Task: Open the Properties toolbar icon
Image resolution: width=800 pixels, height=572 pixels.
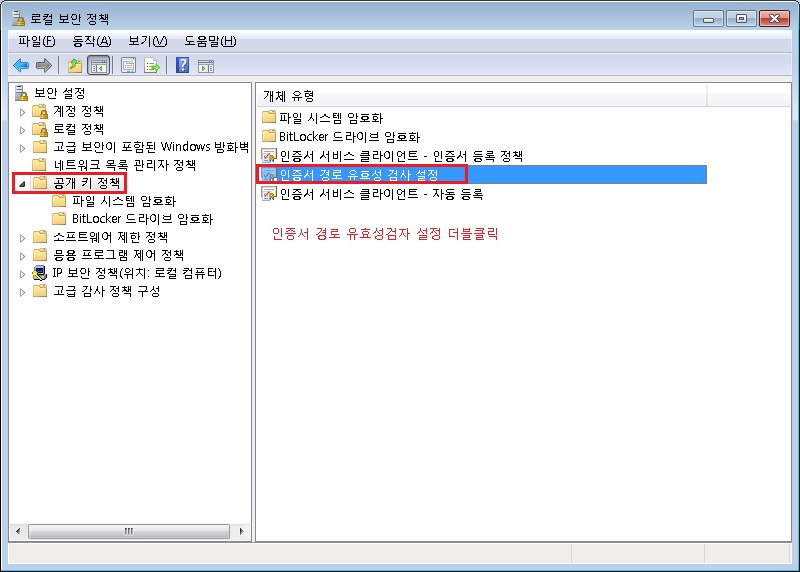Action: click(129, 65)
